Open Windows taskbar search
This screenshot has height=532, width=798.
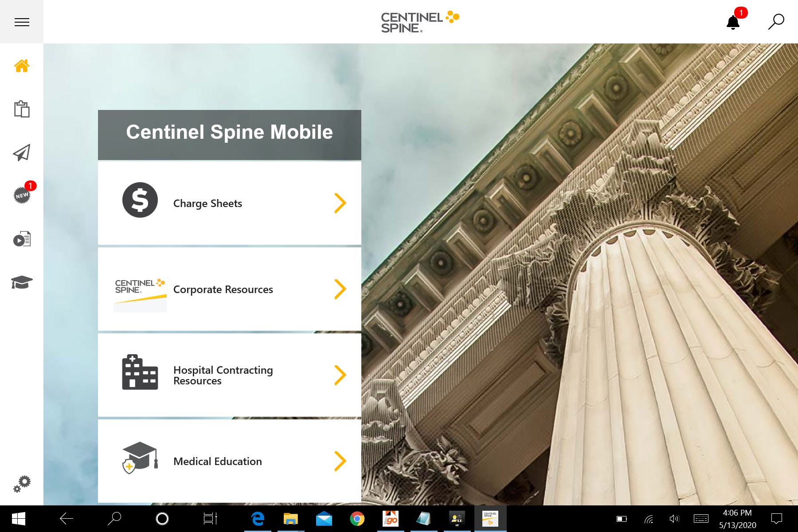114,519
